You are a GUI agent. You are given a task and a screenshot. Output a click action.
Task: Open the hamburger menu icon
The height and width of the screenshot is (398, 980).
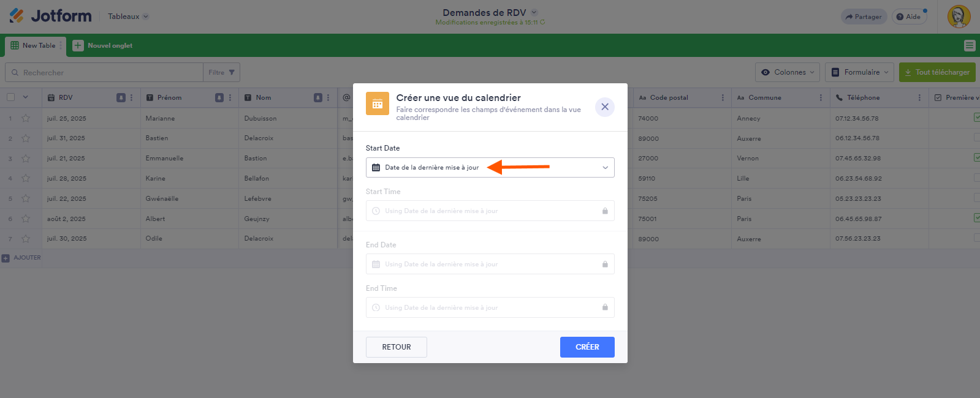click(x=969, y=45)
